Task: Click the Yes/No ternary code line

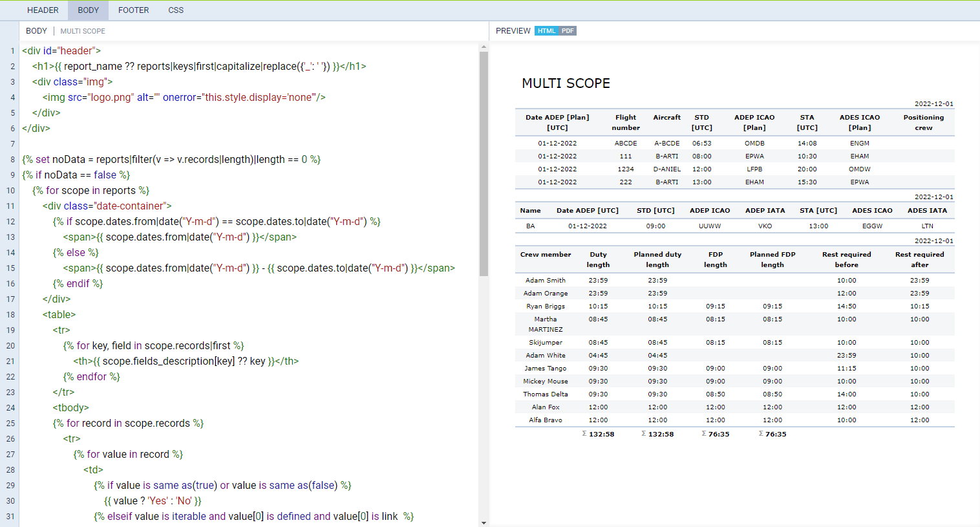Action: 153,500
